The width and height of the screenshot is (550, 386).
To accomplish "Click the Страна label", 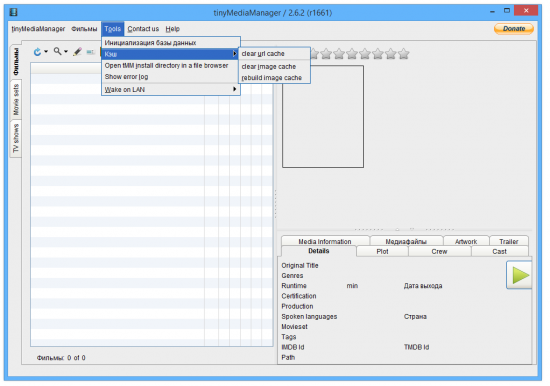I will 415,316.
